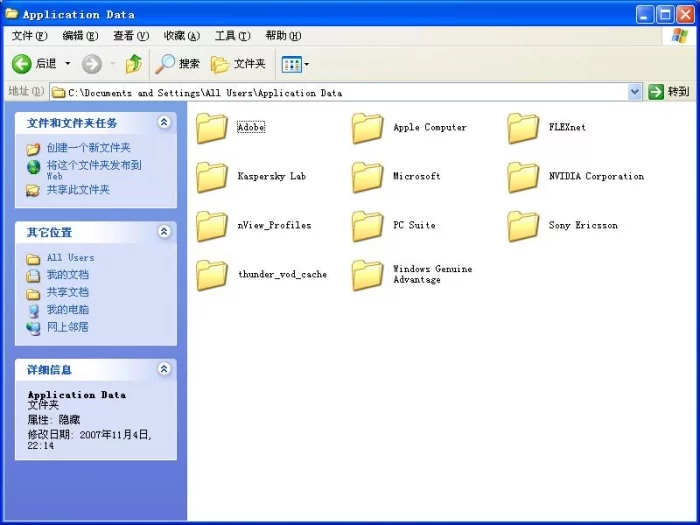Image resolution: width=700 pixels, height=525 pixels.
Task: Click the NVIDIA Corporation folder name
Action: 596,176
